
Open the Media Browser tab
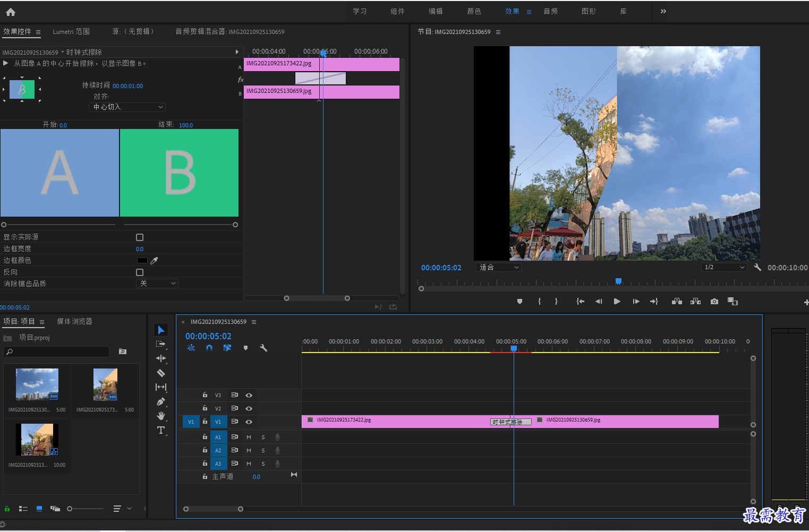(74, 322)
